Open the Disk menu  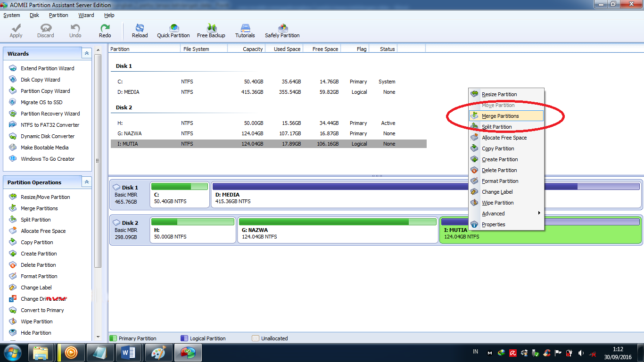34,15
